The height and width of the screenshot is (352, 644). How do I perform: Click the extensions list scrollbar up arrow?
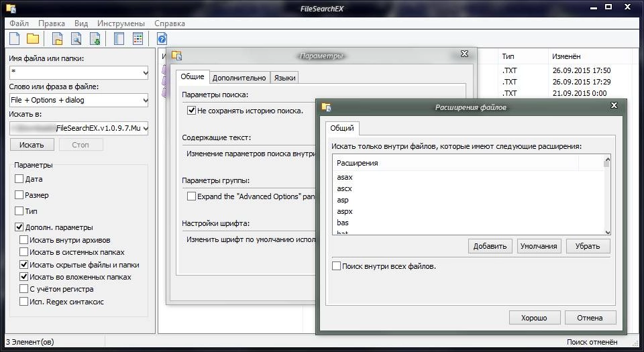[x=608, y=159]
